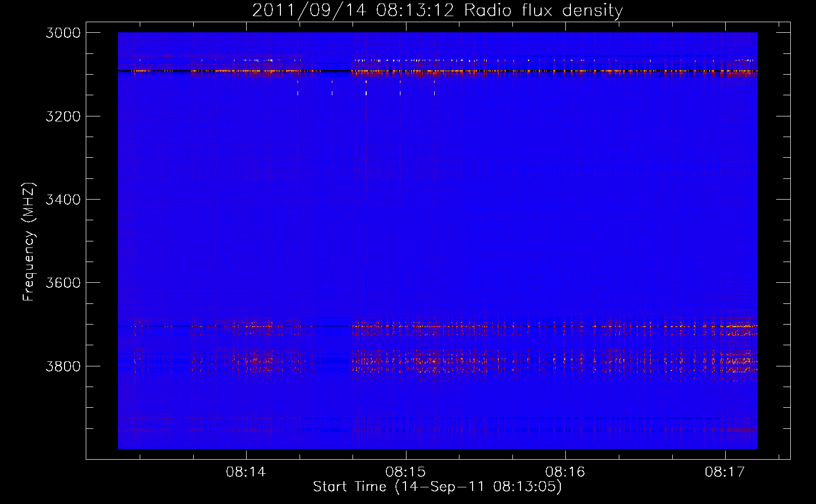Viewport: 816px width, 504px height.
Task: Click the 'Frequency (MHZ)' axis title
Action: click(x=29, y=242)
